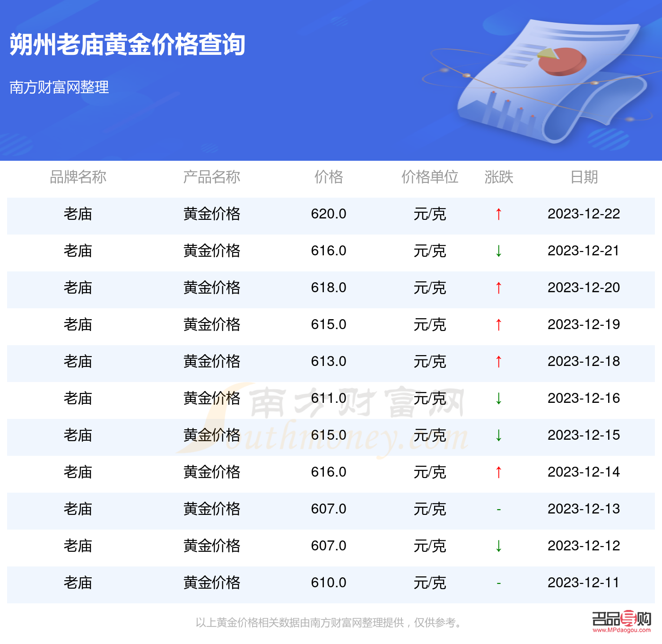Click 老庙 brand in the 2023-12-22 row
This screenshot has height=644, width=662.
78,214
